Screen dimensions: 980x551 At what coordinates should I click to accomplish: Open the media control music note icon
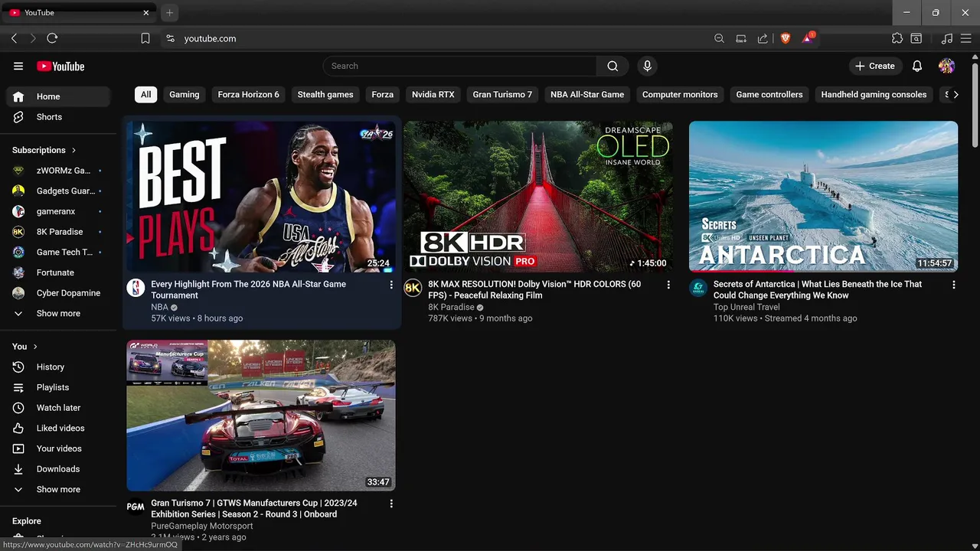tap(946, 38)
